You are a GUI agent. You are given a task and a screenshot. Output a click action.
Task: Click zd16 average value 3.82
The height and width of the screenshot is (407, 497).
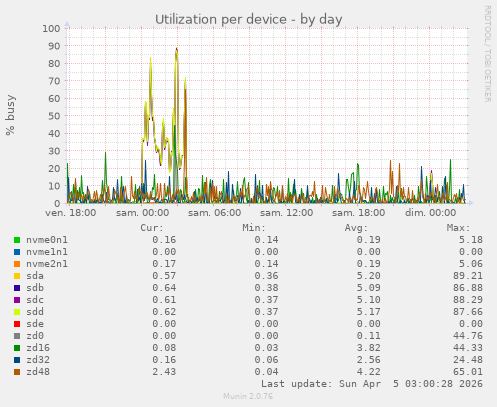[x=368, y=348]
